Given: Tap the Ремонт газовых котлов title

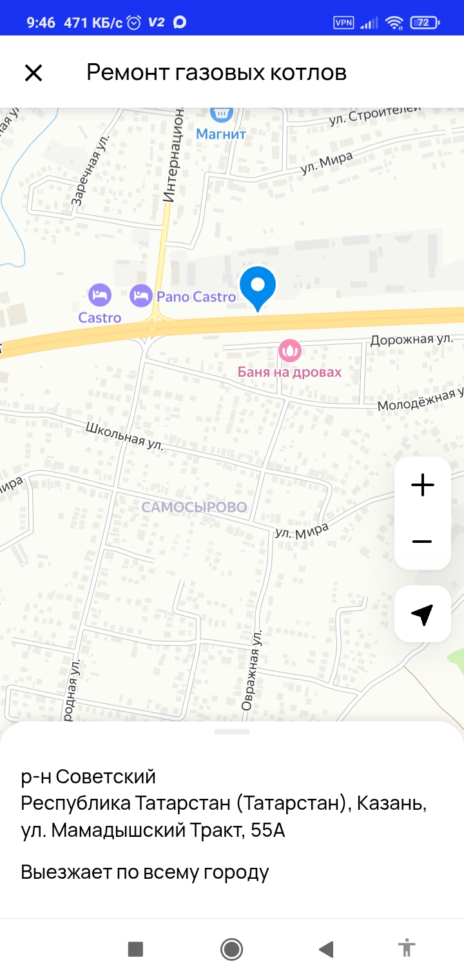Looking at the screenshot, I should [x=217, y=72].
